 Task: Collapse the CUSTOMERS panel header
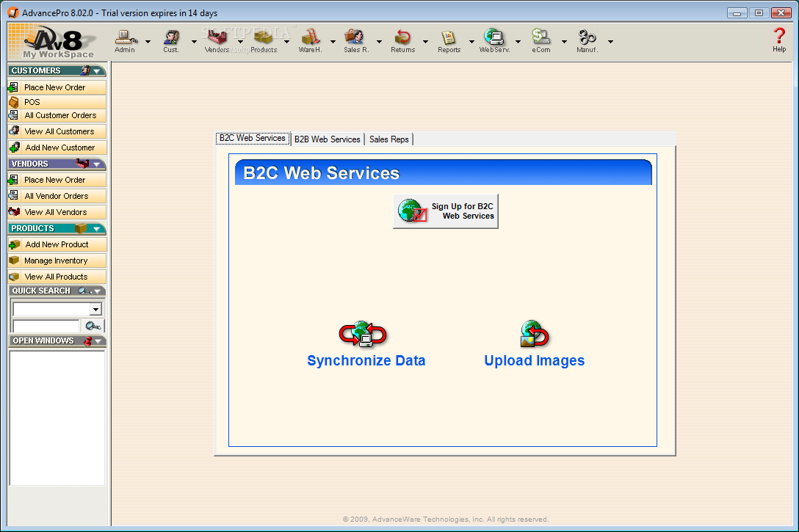(x=57, y=70)
